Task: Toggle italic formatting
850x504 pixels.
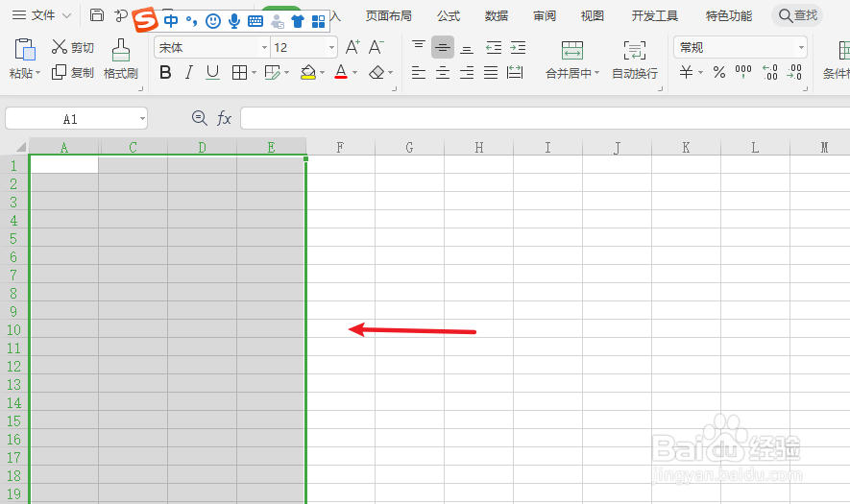Action: point(188,72)
